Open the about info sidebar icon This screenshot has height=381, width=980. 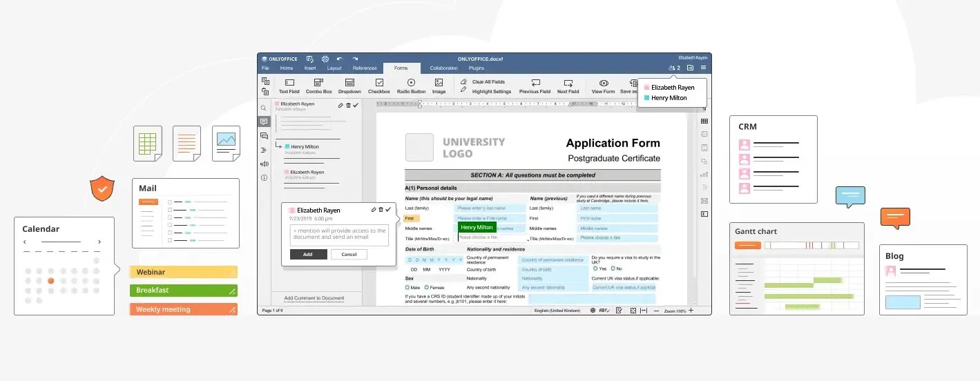point(264,177)
